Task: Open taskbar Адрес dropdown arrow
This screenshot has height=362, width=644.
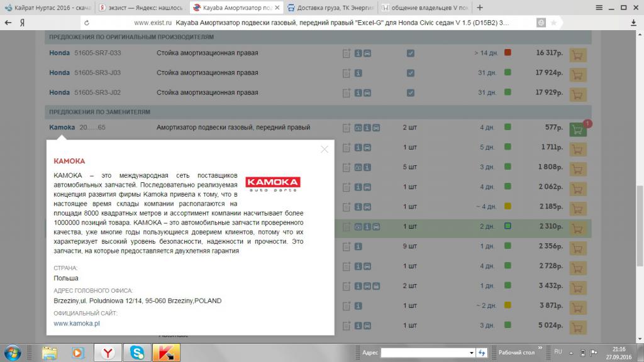Action: click(472, 353)
